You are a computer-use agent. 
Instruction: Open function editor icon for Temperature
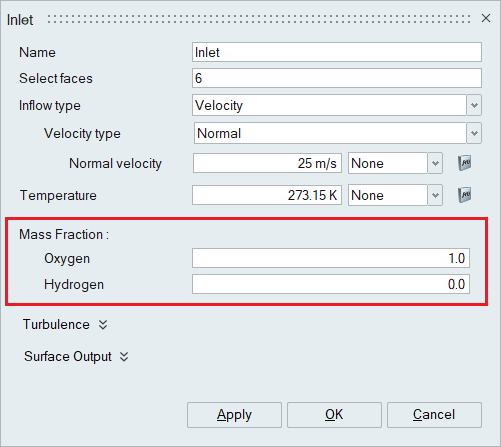pyautogui.click(x=465, y=195)
